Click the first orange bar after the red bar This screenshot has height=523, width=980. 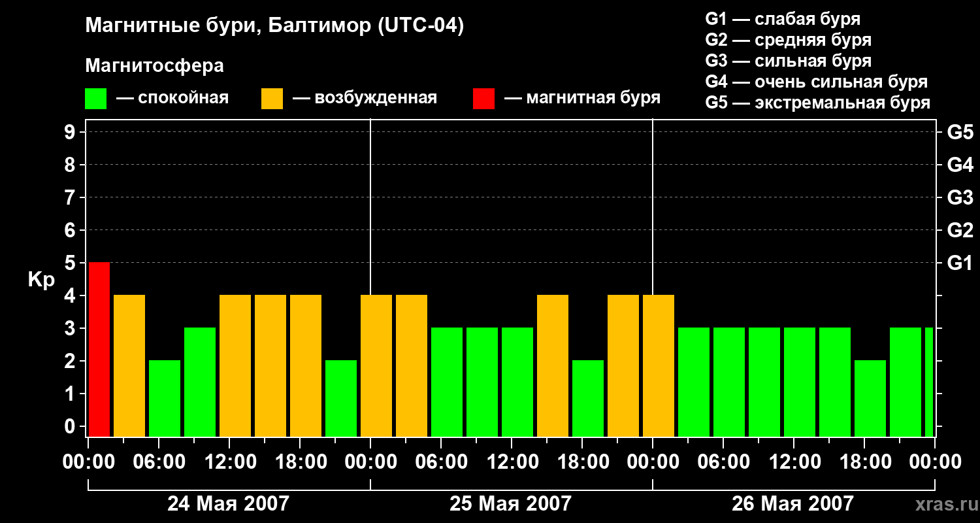click(129, 365)
